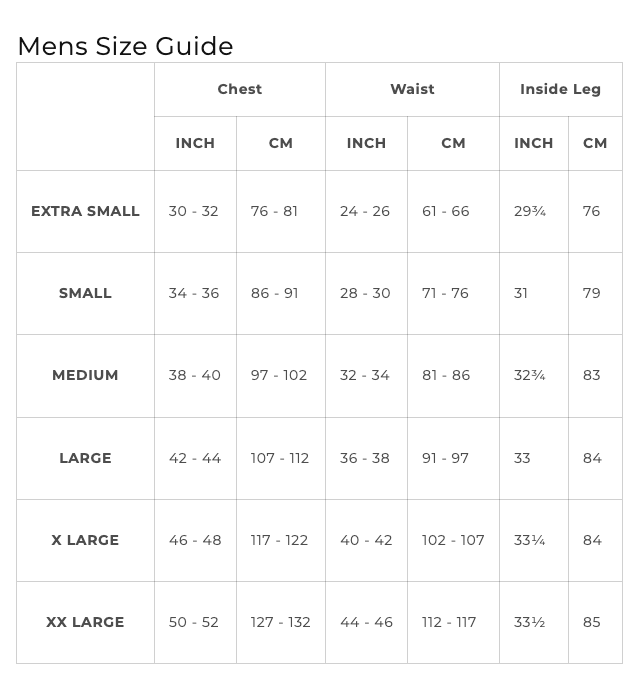The height and width of the screenshot is (698, 642).
Task: Select the SMALL row label
Action: point(85,293)
